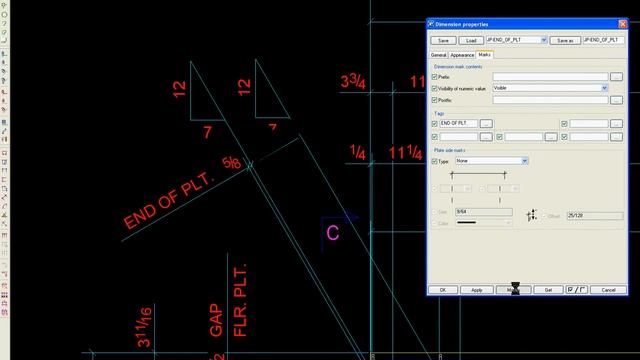Toggle the bottom-right tag checkbox
Screen dimensions: 640x360
point(564,137)
